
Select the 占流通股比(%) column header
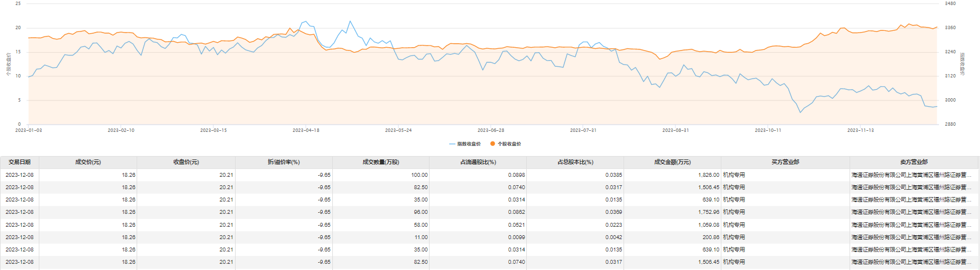pyautogui.click(x=478, y=162)
